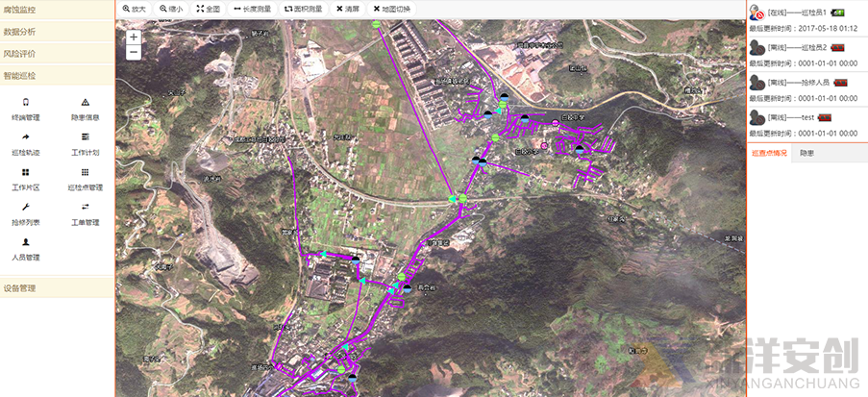Open the 终端管理 terminal management icon

(26, 102)
